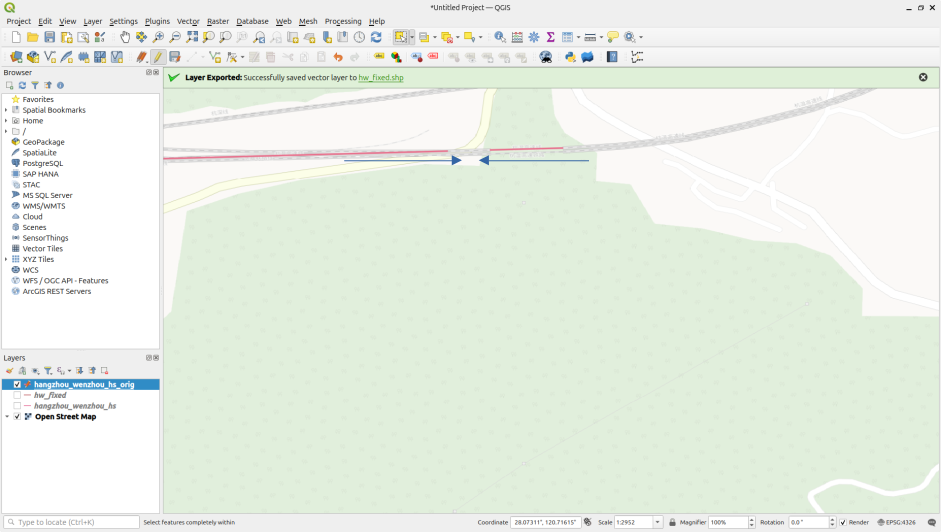Open the Processing menu
Viewport: 941px width, 532px height.
(343, 21)
